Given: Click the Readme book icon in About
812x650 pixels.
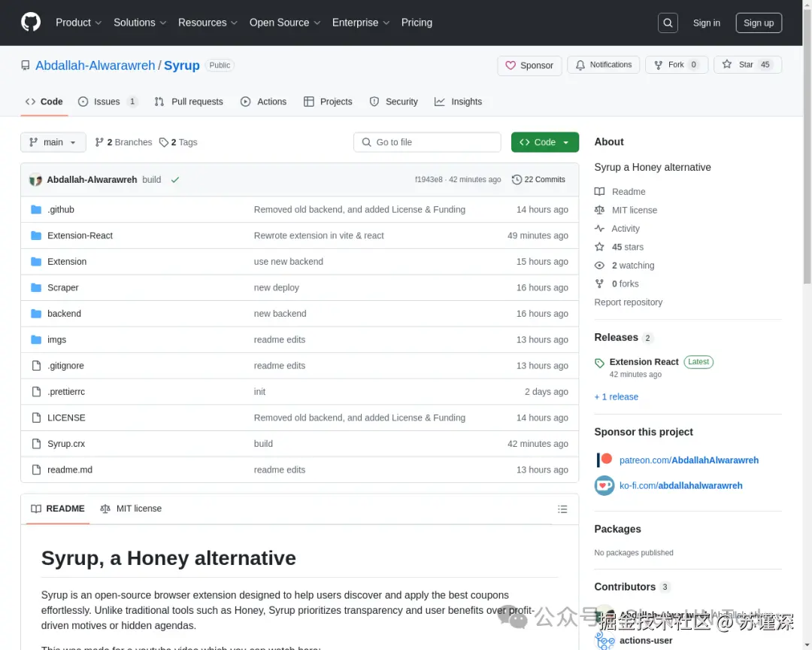Looking at the screenshot, I should [599, 191].
